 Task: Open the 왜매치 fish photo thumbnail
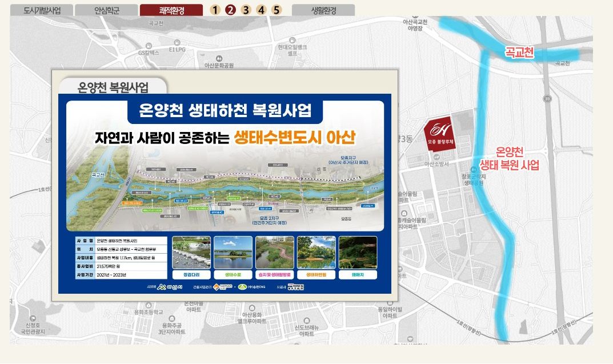tap(358, 253)
